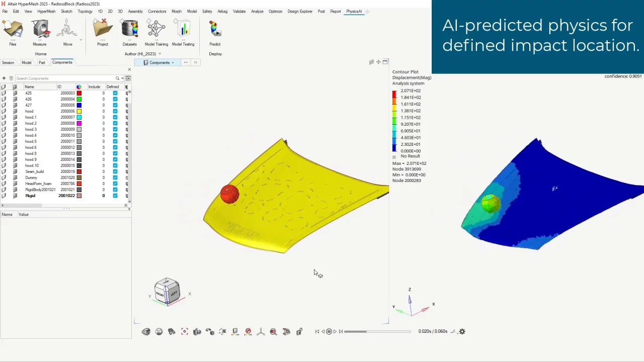This screenshot has width=644, height=362.
Task: Switch to the Session browser tab
Action: click(8, 62)
